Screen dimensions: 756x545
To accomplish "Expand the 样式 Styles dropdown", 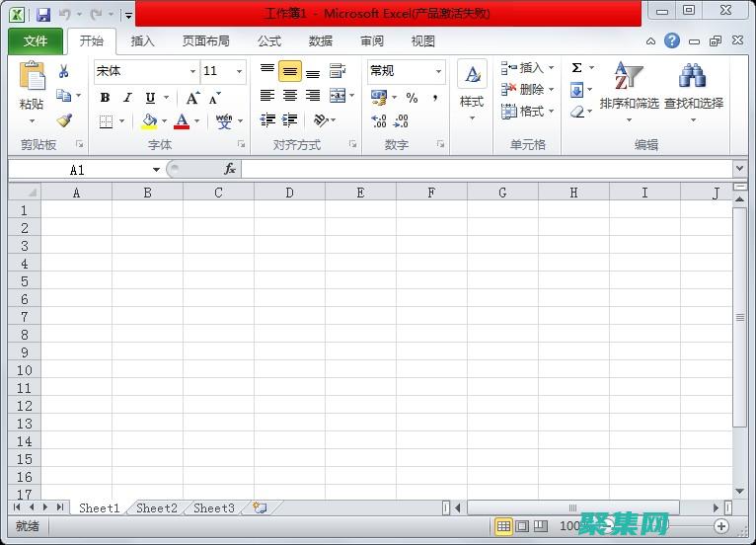I will click(x=472, y=118).
